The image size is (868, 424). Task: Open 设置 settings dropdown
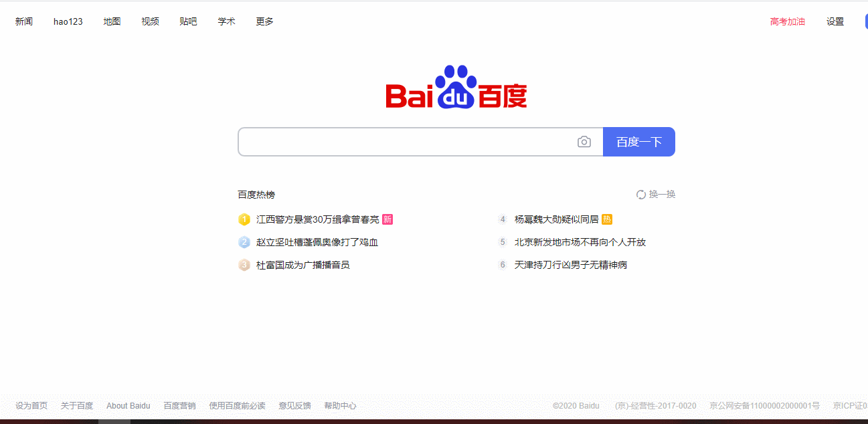coord(835,21)
